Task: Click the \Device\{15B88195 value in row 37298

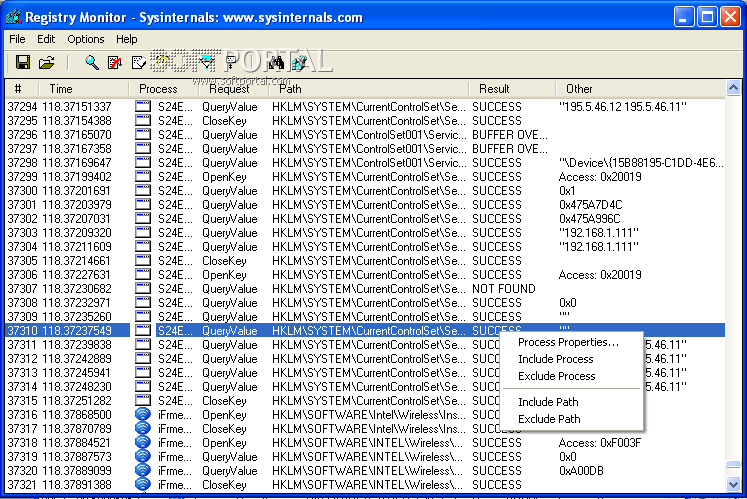Action: pyautogui.click(x=641, y=163)
